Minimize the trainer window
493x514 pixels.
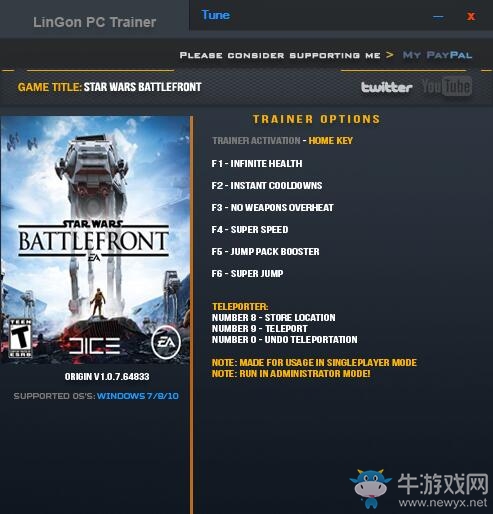tap(438, 17)
